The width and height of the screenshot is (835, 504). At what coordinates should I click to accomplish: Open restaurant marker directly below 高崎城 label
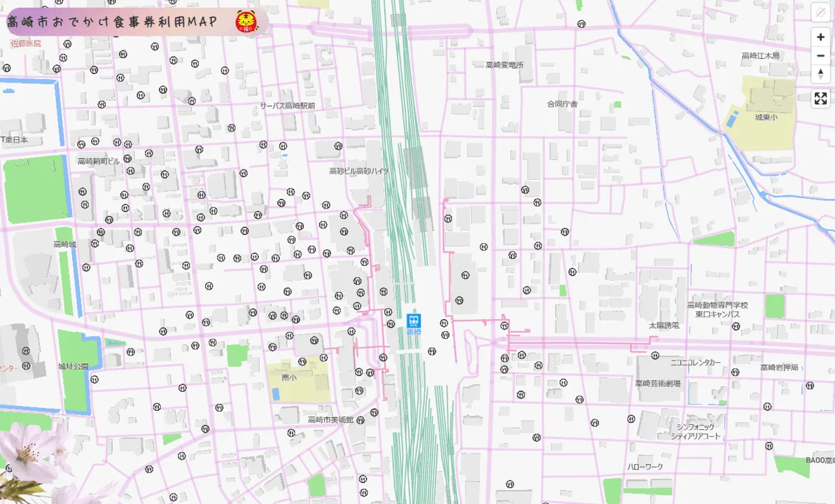tap(86, 267)
